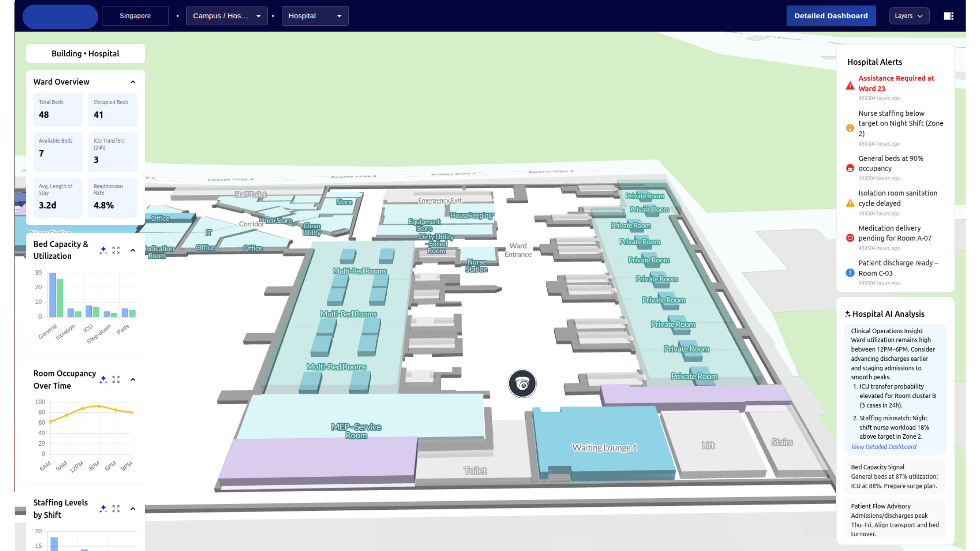This screenshot has height=551, width=980.
Task: Click the Dirty Utility Soiled Room label
Action: coord(436,244)
